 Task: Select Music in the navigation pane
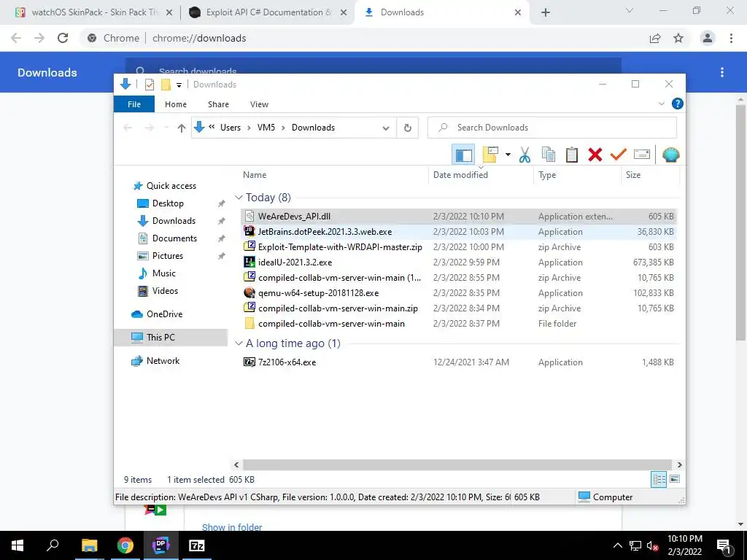click(x=164, y=273)
